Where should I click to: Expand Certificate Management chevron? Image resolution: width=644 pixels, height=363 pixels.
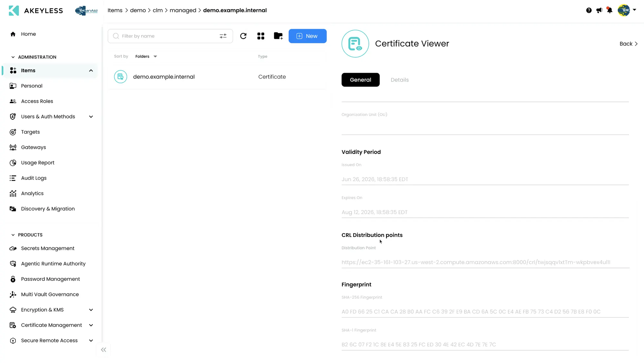coord(91,325)
